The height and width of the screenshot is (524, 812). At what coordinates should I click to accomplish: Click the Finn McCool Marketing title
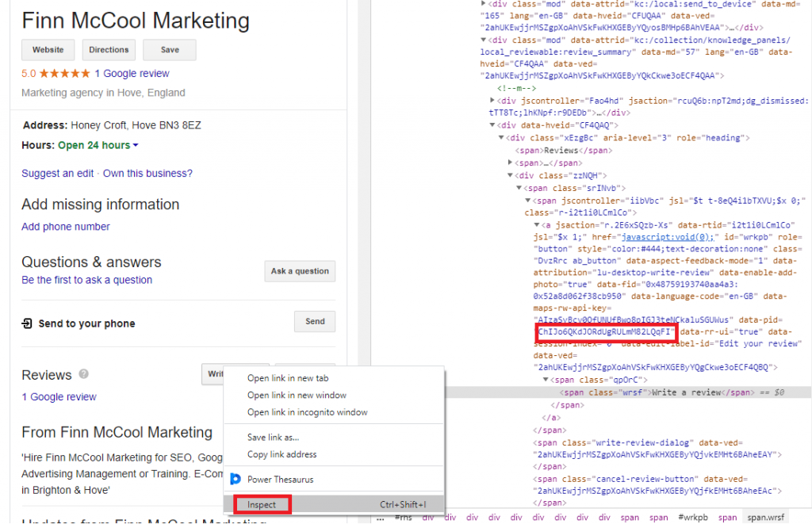point(136,21)
